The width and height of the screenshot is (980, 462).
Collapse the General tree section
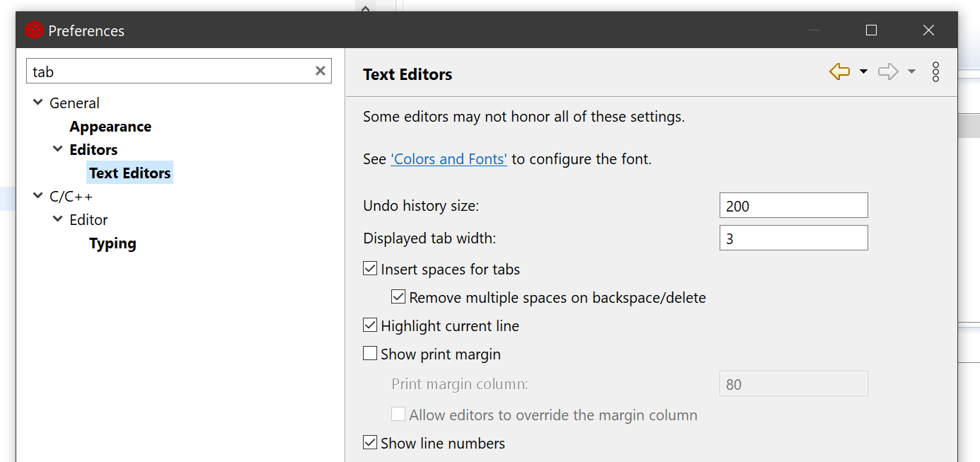pyautogui.click(x=37, y=102)
